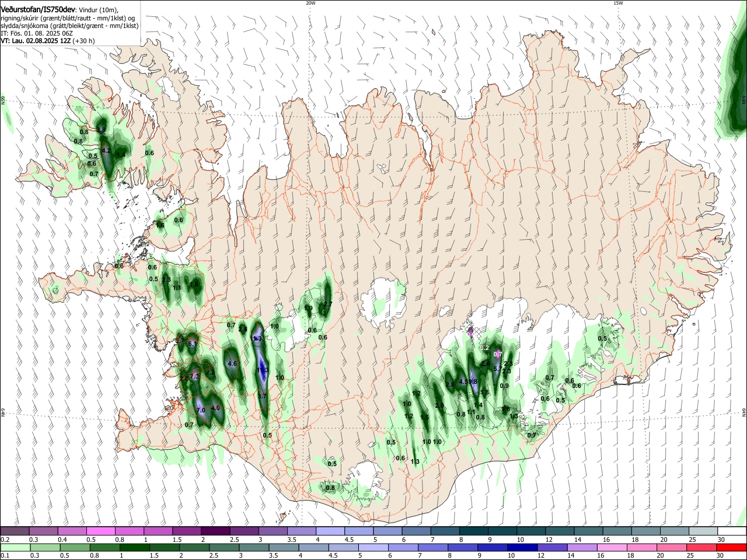Viewport: 747px width, 560px height.
Task: Click the 15W longitude label
Action: click(618, 3)
